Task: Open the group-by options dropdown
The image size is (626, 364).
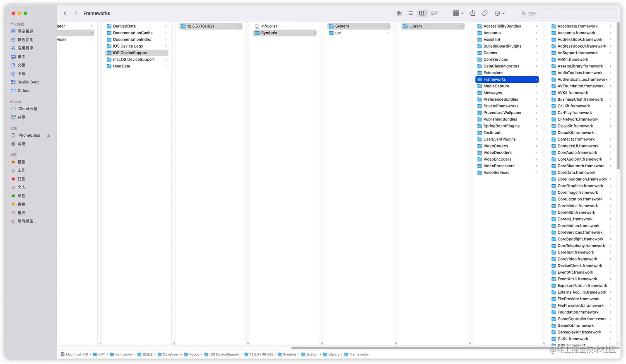Action: tap(458, 13)
